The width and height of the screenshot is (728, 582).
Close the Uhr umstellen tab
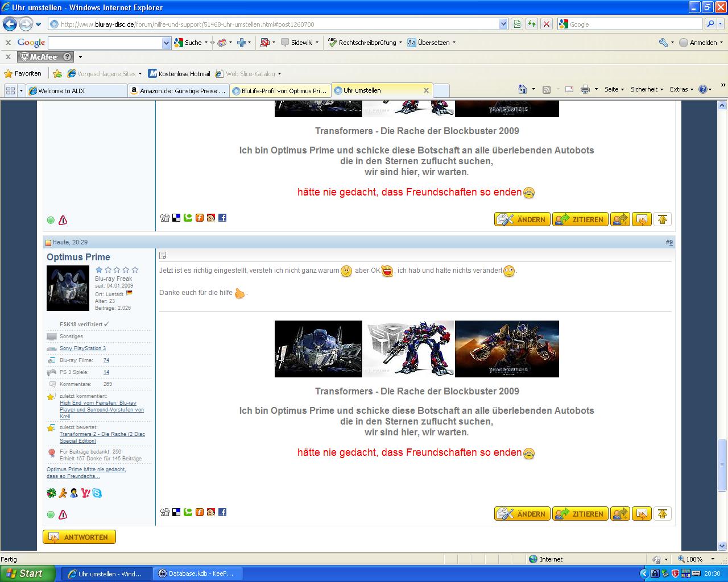point(426,90)
